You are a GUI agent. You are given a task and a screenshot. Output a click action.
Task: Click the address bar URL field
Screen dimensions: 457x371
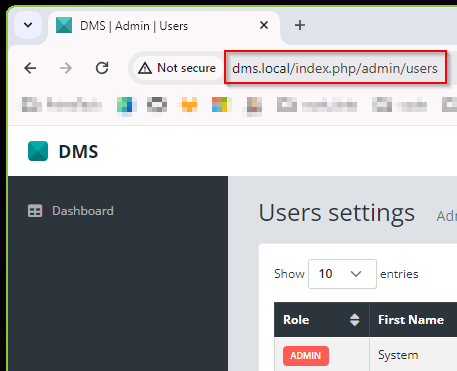(335, 68)
